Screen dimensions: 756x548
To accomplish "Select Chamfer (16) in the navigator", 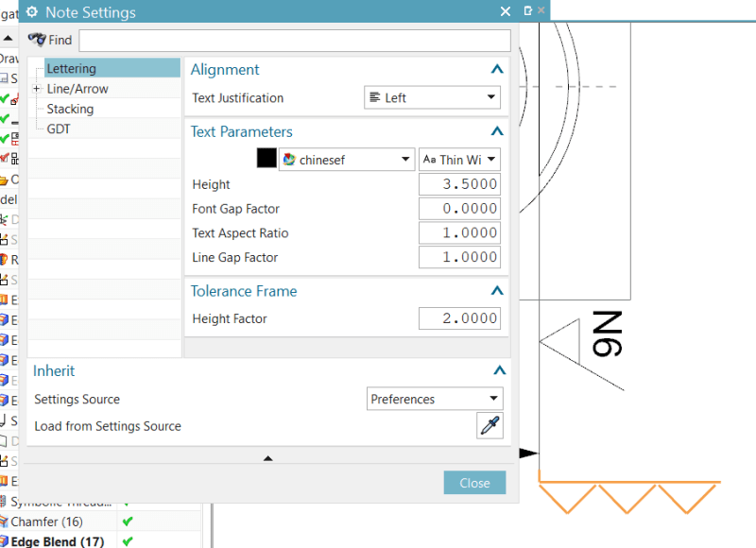I will point(46,522).
